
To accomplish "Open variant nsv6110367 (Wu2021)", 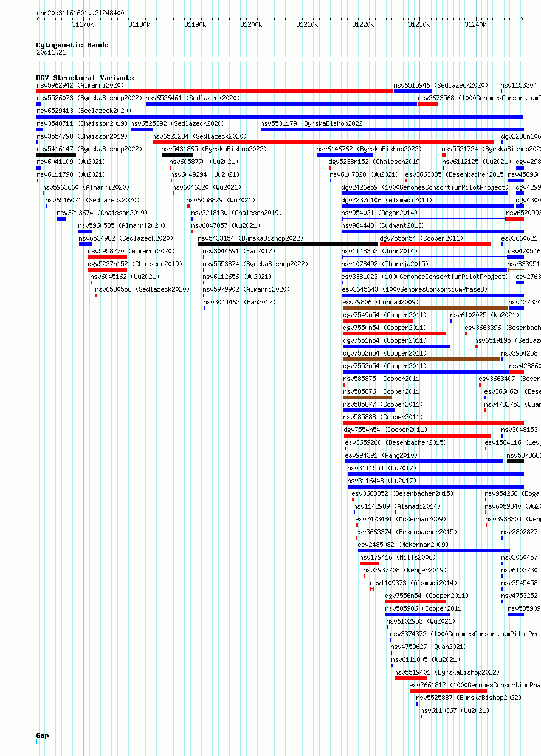I will click(455, 711).
